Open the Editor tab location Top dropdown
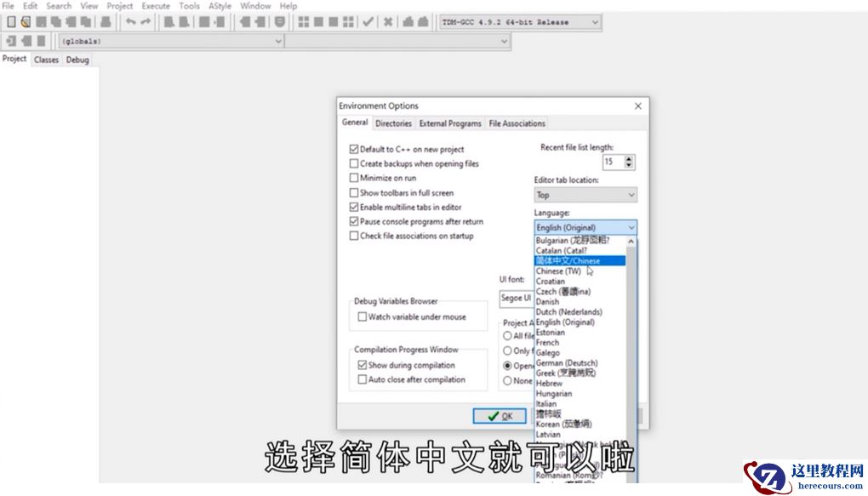Viewport: 868px width, 496px height. pos(585,195)
